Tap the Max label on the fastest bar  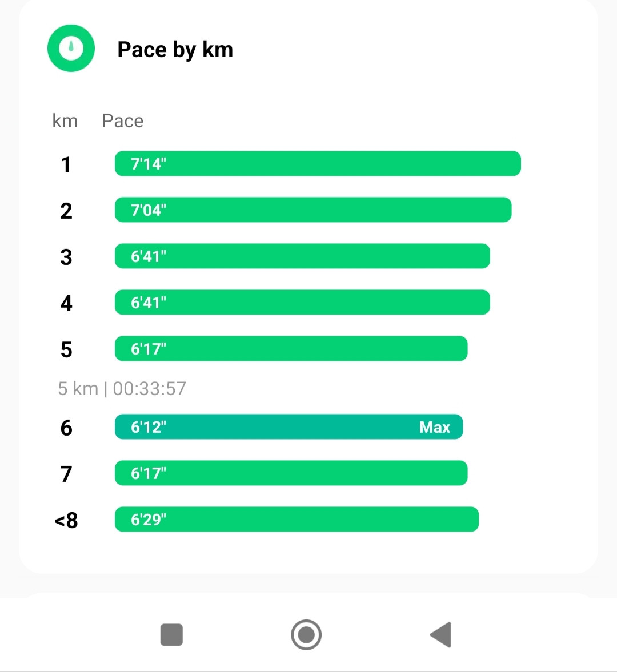point(435,427)
